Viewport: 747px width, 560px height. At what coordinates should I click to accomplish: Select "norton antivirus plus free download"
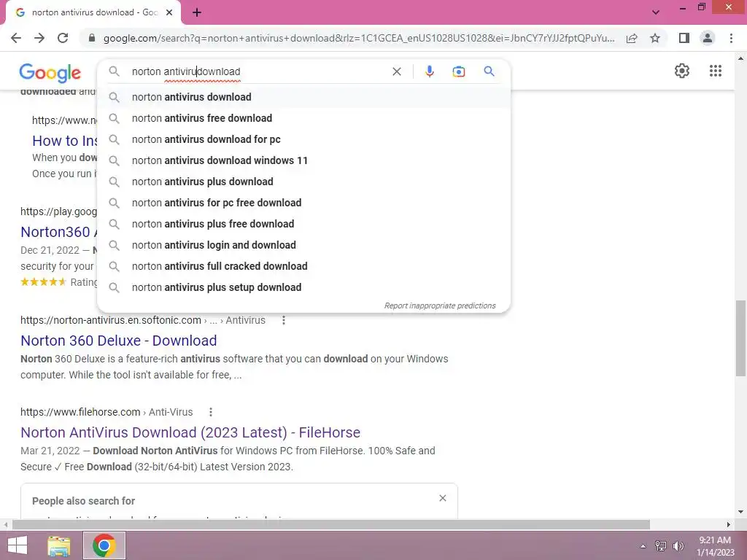304,224
